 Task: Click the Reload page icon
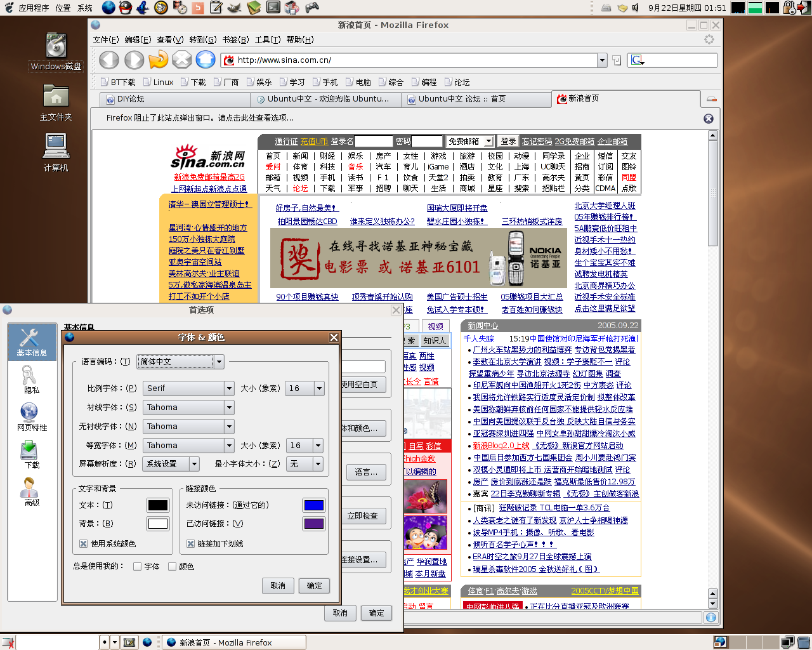click(x=158, y=60)
